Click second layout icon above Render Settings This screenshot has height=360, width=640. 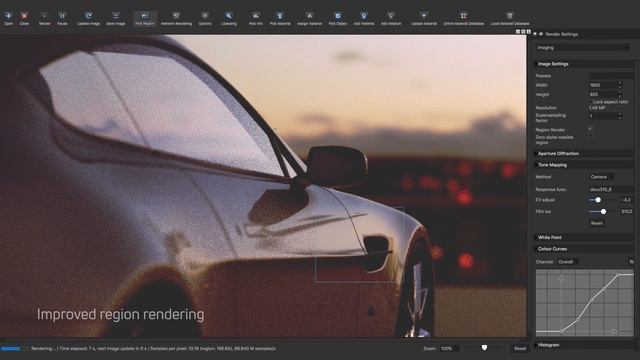tap(523, 31)
